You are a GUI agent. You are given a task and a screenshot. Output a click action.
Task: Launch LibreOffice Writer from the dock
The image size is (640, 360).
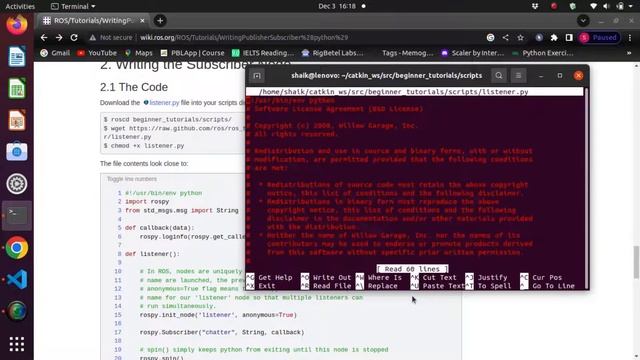17,56
